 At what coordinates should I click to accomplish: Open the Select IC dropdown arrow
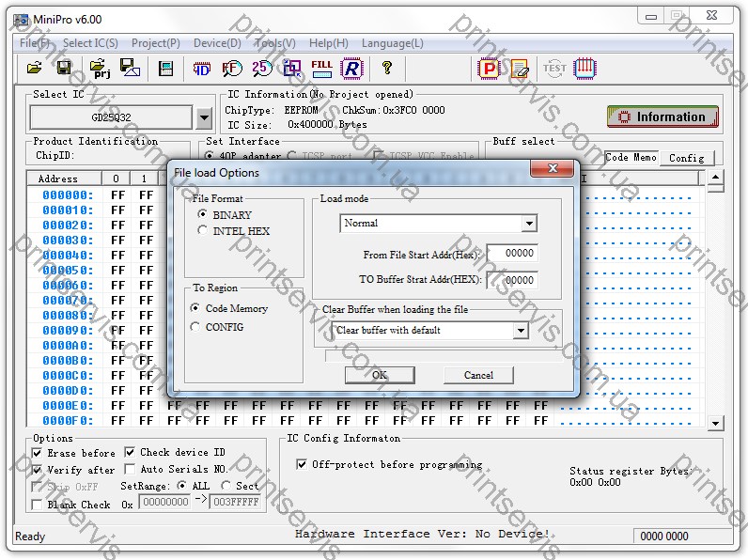coord(204,117)
